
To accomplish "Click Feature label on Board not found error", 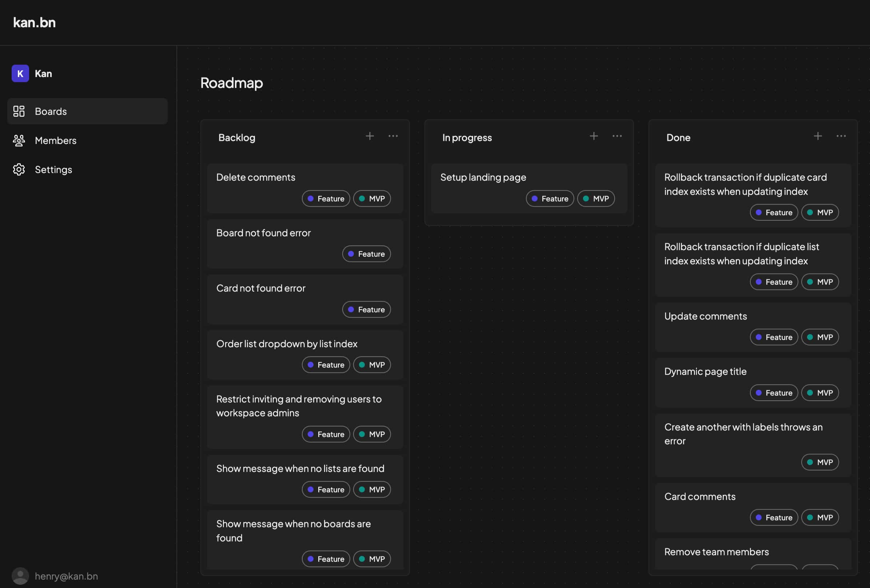I will click(366, 254).
